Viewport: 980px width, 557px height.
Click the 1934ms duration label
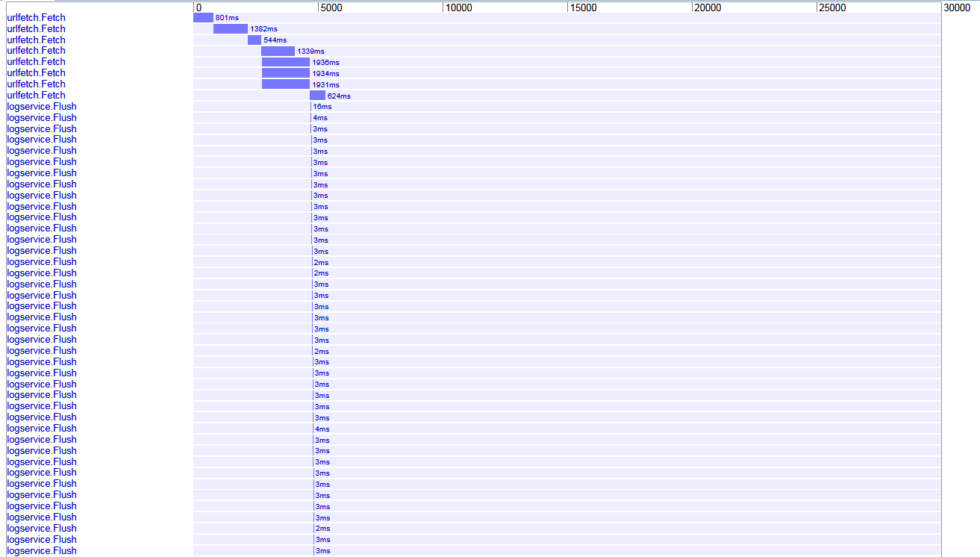(x=325, y=74)
